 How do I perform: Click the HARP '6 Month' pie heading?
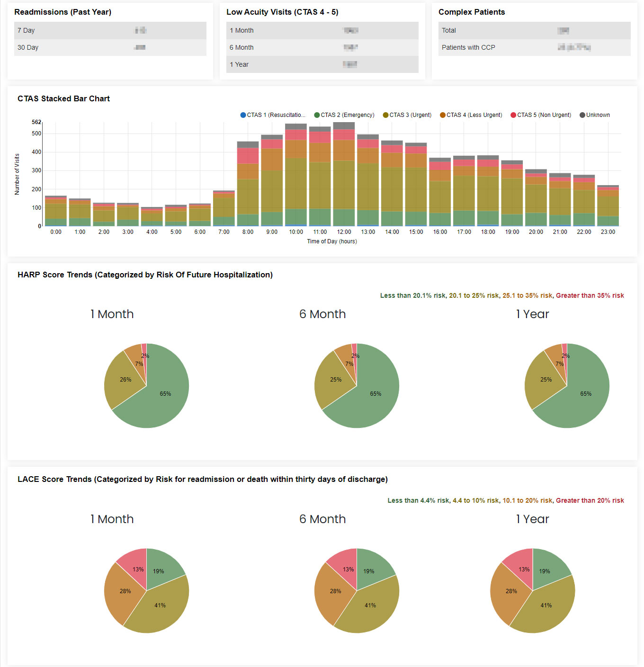tap(322, 314)
